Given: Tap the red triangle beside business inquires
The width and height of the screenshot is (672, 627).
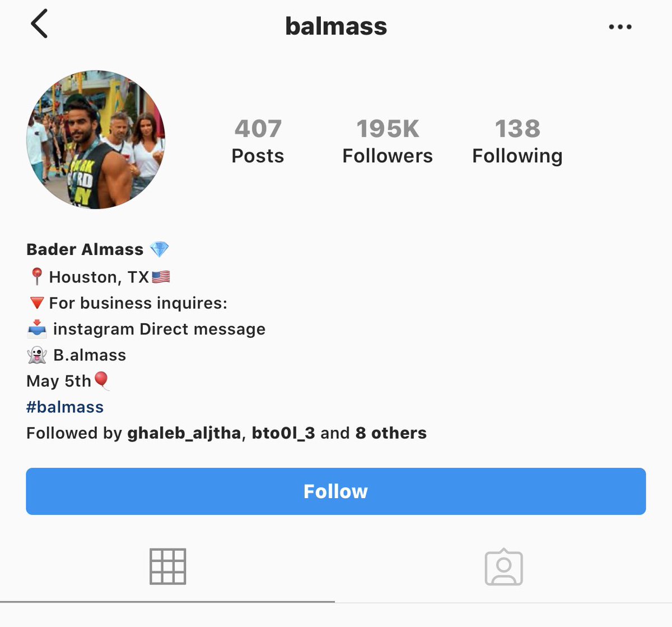Looking at the screenshot, I should coord(36,303).
